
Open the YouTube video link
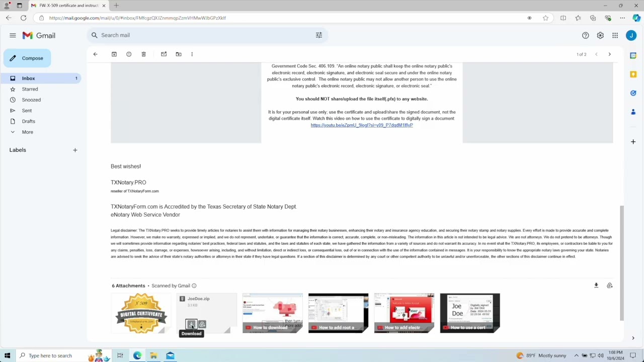pyautogui.click(x=361, y=125)
